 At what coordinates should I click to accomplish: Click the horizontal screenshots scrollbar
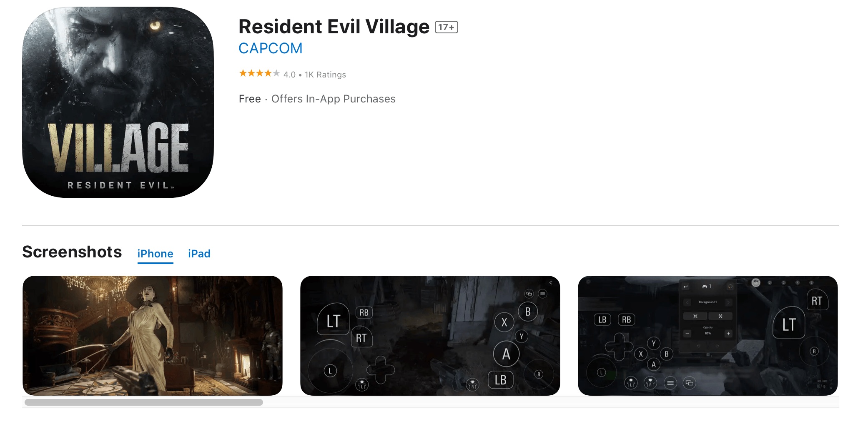[144, 402]
